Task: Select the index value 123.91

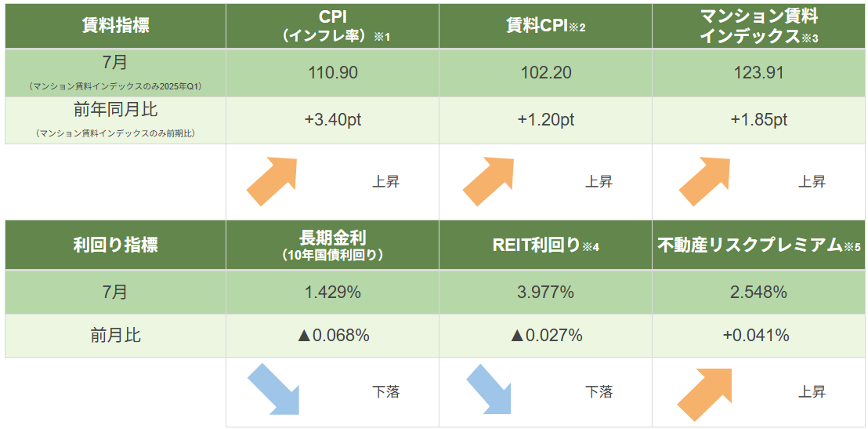Action: (758, 73)
